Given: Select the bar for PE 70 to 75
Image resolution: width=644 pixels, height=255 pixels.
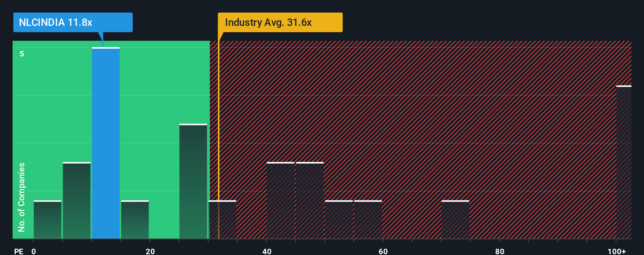Looking at the screenshot, I should [456, 219].
